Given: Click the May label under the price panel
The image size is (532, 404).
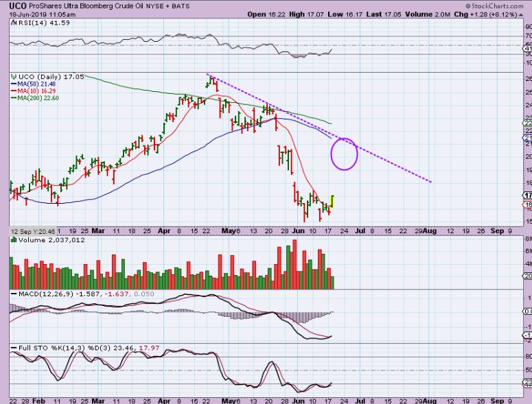Looking at the screenshot, I should [229, 231].
